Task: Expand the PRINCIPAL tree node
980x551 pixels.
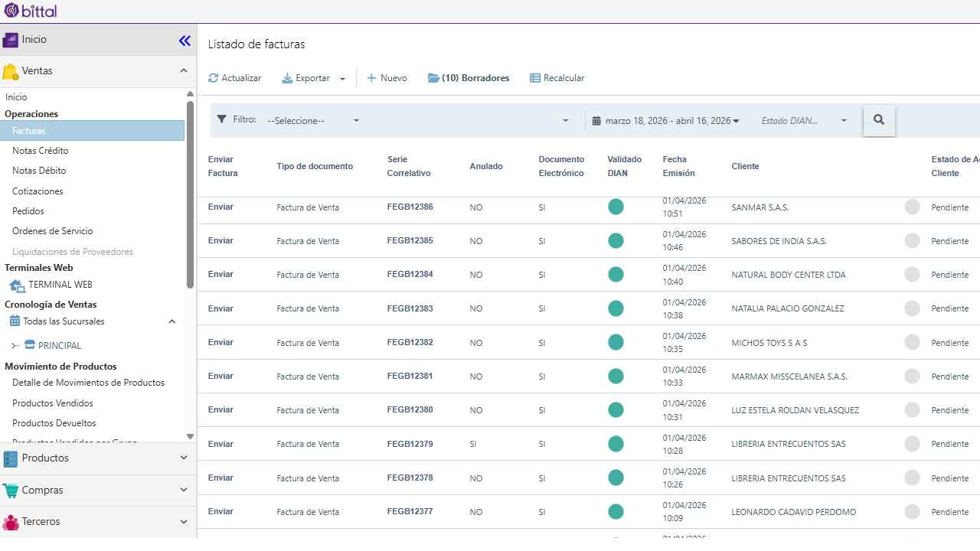Action: point(15,345)
